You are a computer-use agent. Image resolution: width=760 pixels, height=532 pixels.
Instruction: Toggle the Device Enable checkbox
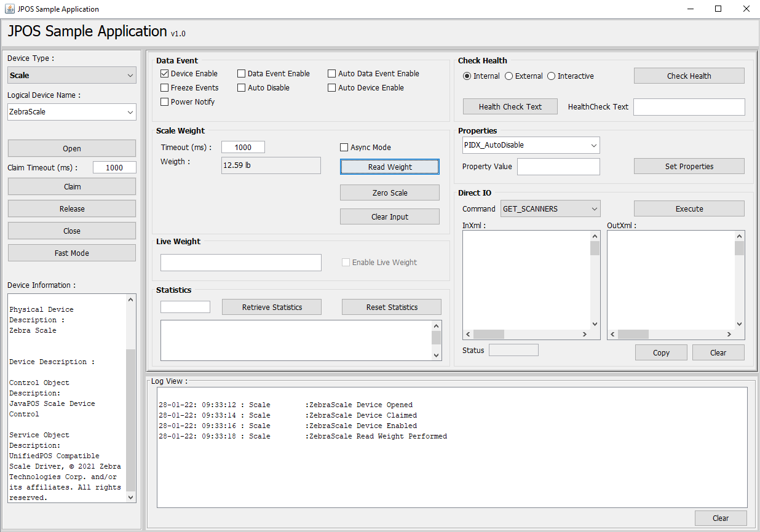pyautogui.click(x=165, y=74)
